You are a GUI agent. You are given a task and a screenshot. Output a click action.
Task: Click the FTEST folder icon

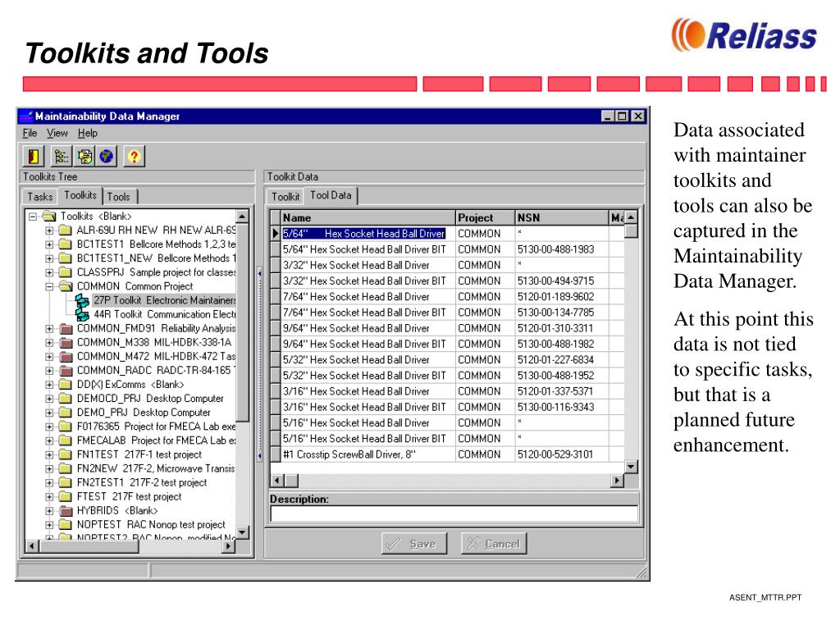[66, 496]
